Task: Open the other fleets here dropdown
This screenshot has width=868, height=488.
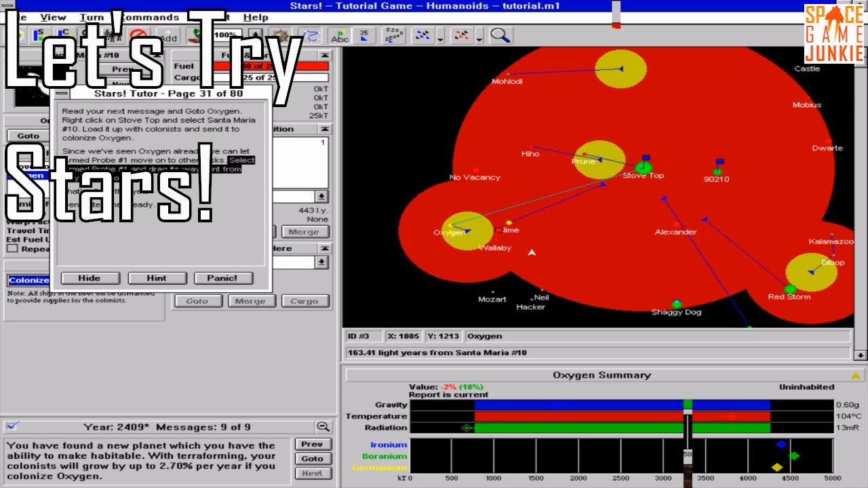Action: point(321,262)
